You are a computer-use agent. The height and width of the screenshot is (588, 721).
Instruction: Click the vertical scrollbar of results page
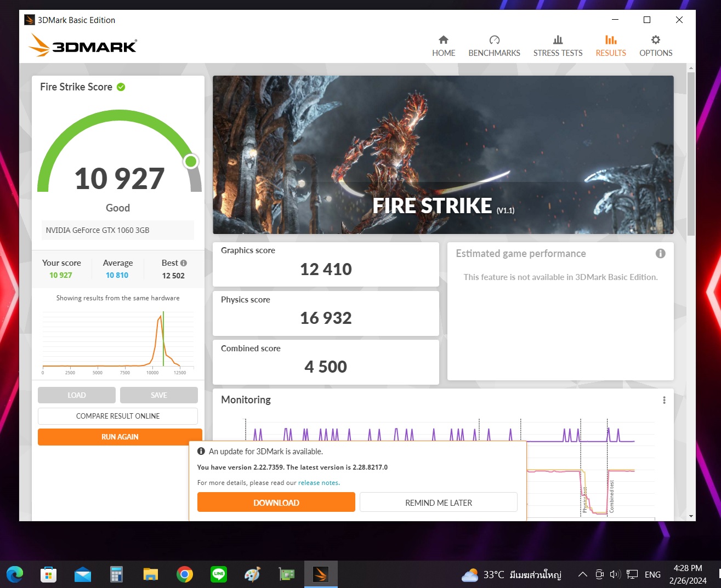click(691, 153)
